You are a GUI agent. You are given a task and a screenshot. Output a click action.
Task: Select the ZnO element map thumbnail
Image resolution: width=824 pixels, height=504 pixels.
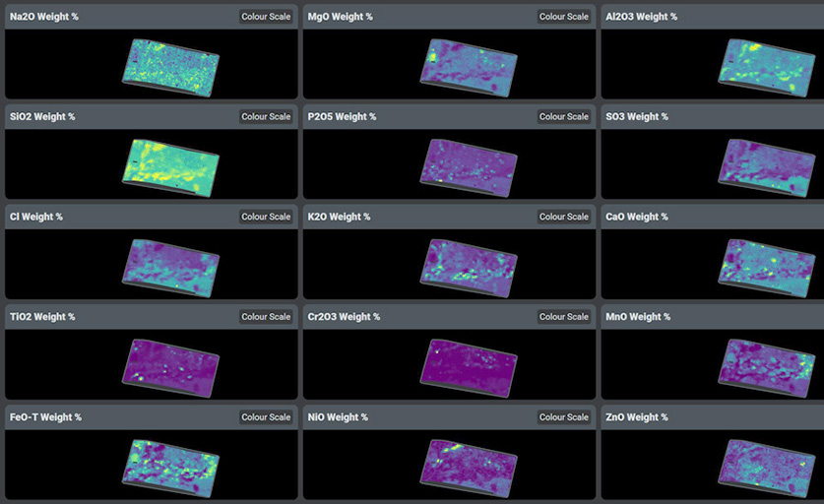pyautogui.click(x=767, y=468)
